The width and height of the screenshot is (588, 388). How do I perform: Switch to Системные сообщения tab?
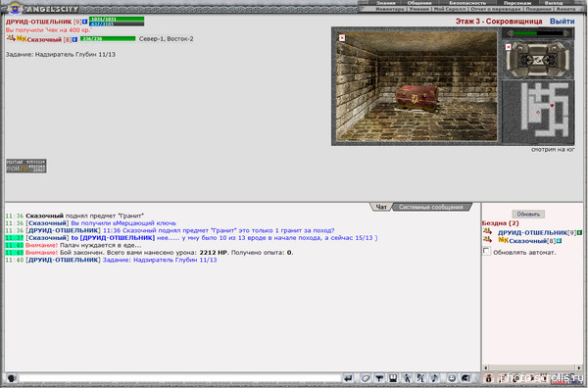431,207
